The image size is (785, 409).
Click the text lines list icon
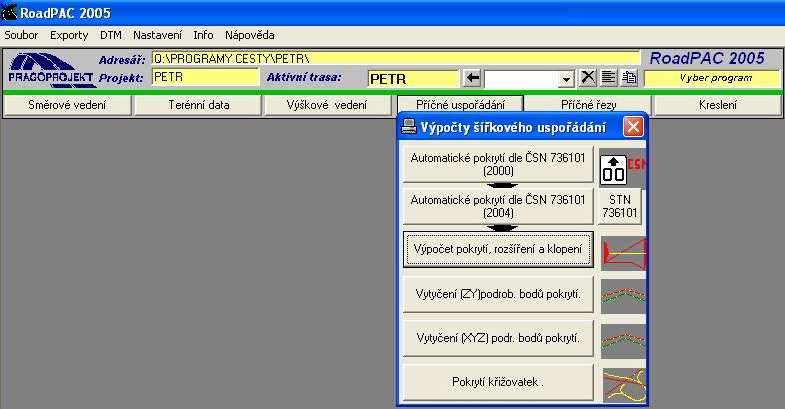click(608, 78)
